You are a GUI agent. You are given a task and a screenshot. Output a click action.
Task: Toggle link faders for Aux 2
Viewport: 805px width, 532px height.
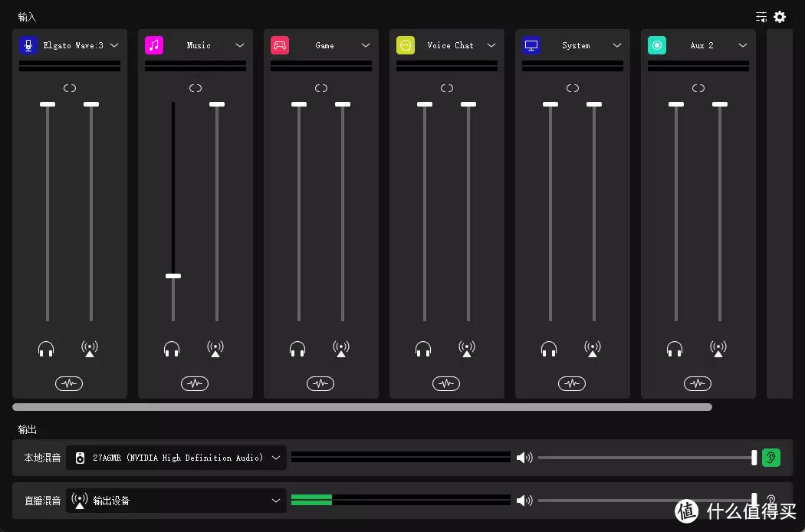[x=698, y=88]
